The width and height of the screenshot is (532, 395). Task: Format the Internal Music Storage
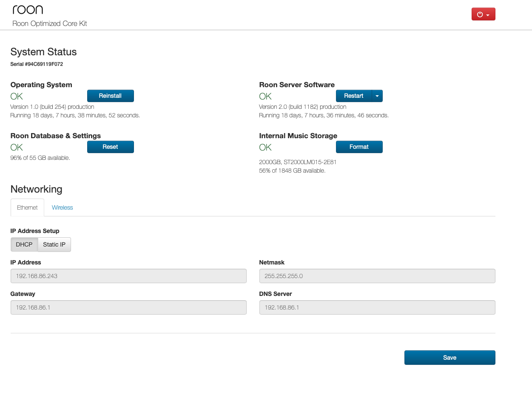pos(359,147)
